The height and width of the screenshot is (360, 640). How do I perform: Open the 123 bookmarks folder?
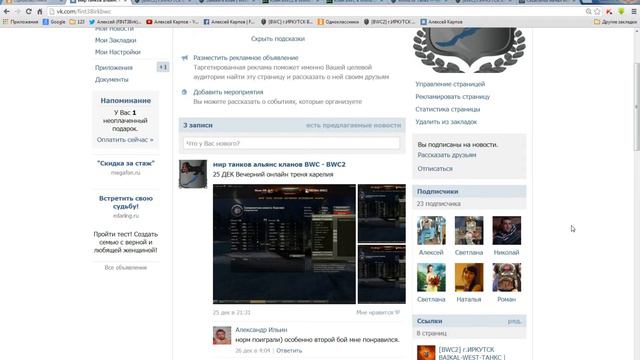pyautogui.click(x=77, y=22)
